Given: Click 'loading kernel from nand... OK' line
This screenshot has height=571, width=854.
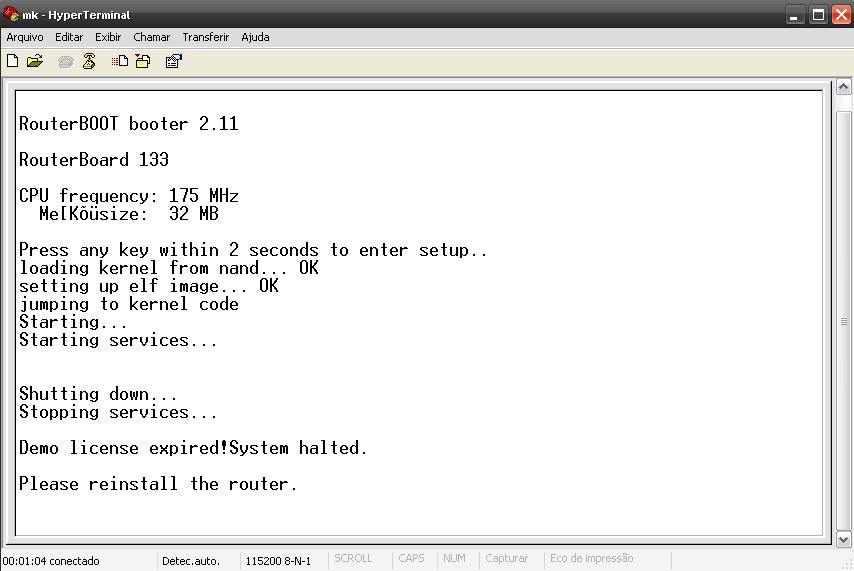Looking at the screenshot, I should (x=169, y=268).
